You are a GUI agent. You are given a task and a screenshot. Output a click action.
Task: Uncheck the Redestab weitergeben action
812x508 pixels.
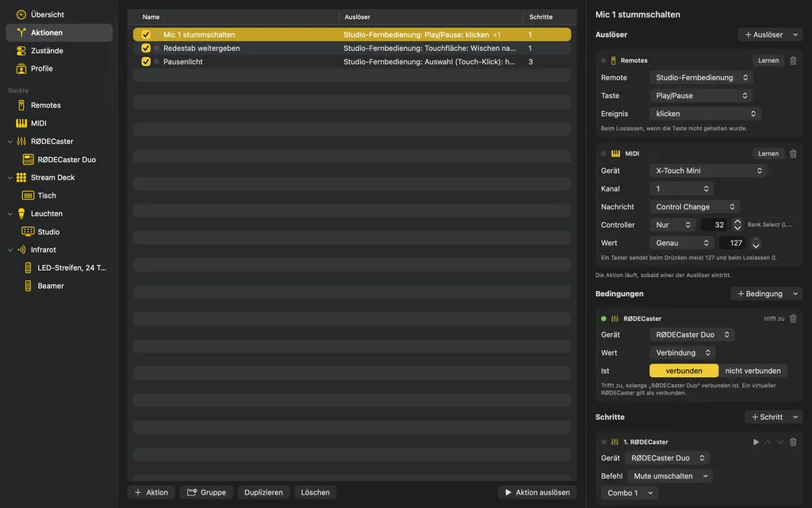point(146,48)
